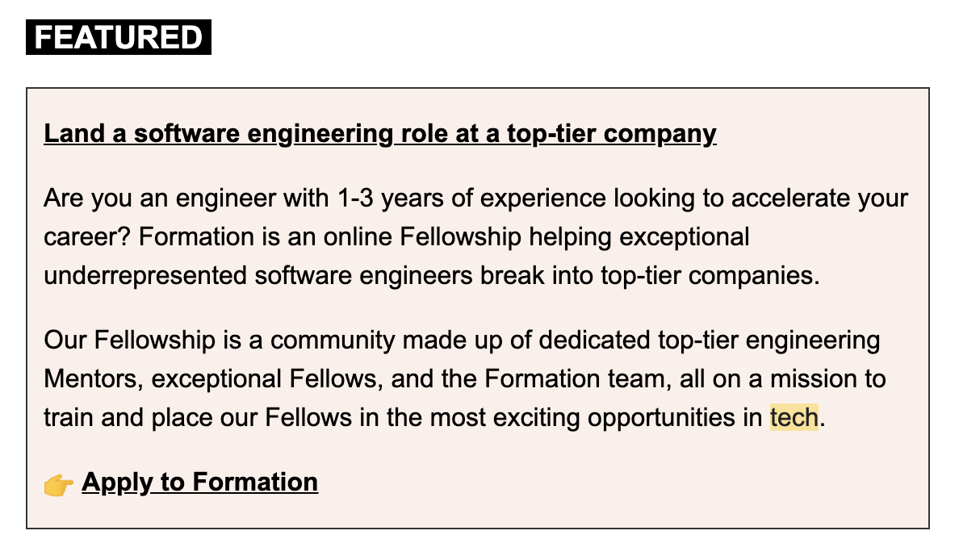
Task: Click 'companies.' ending the first paragraph
Action: [753, 275]
